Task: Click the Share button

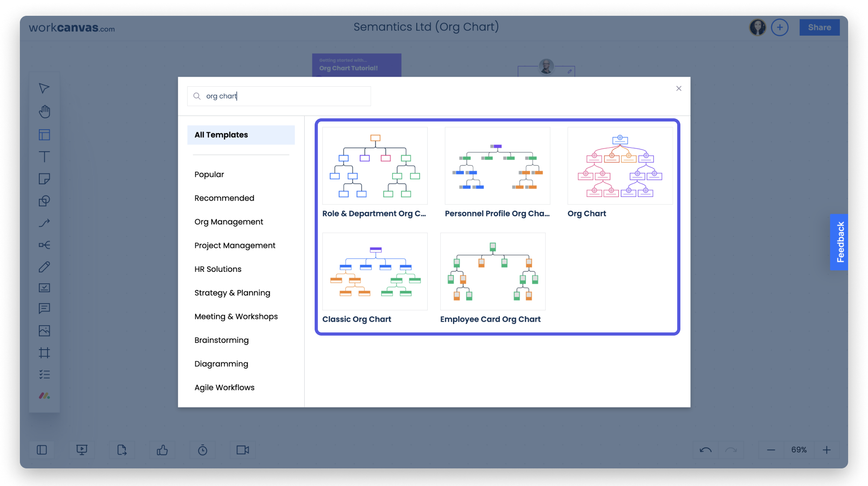Action: click(x=820, y=28)
